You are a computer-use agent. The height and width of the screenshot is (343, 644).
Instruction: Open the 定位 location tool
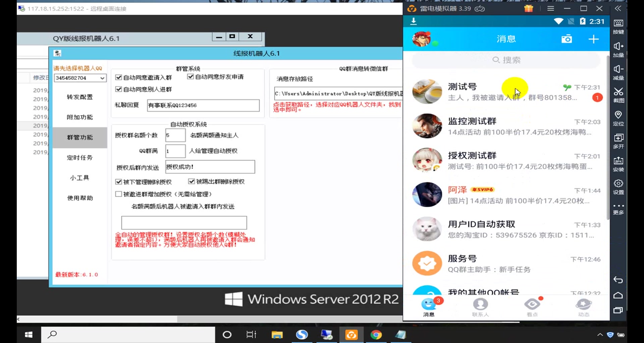(618, 118)
